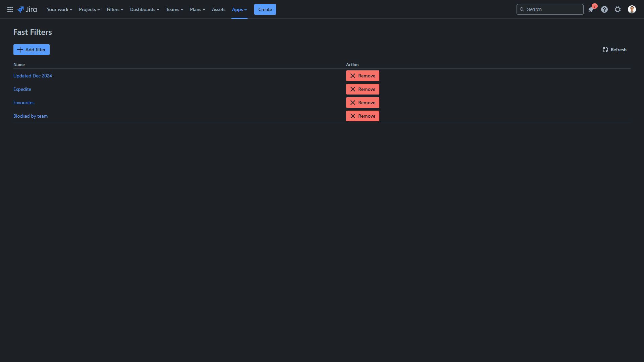Expand the Projects dropdown menu

[x=89, y=9]
